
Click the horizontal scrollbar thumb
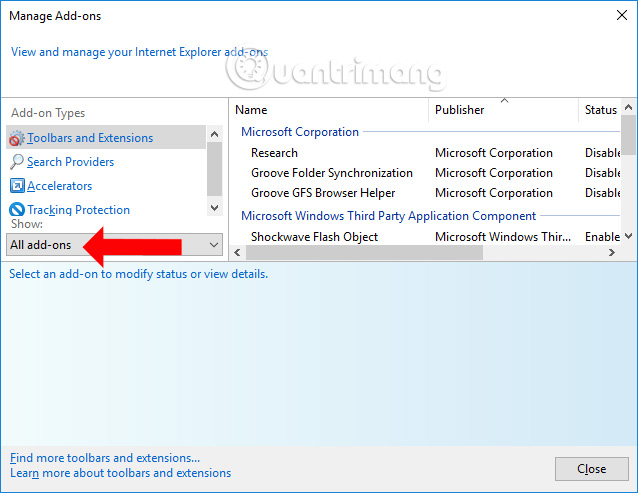tap(364, 253)
